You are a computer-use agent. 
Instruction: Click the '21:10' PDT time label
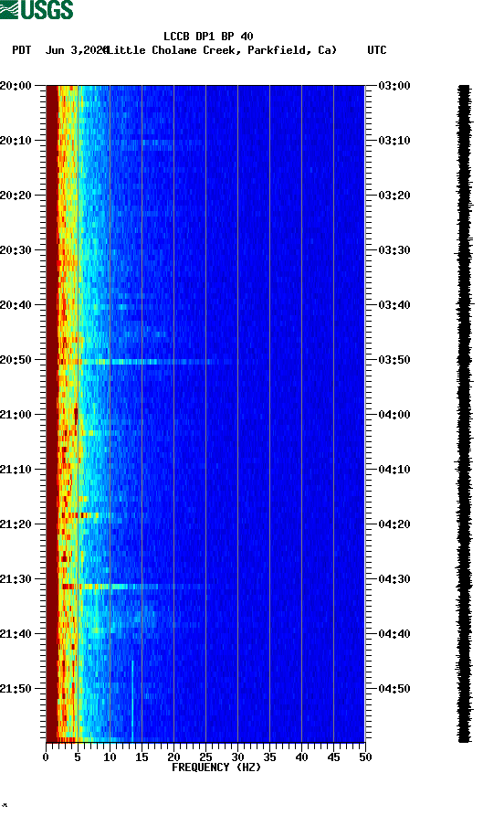16,470
